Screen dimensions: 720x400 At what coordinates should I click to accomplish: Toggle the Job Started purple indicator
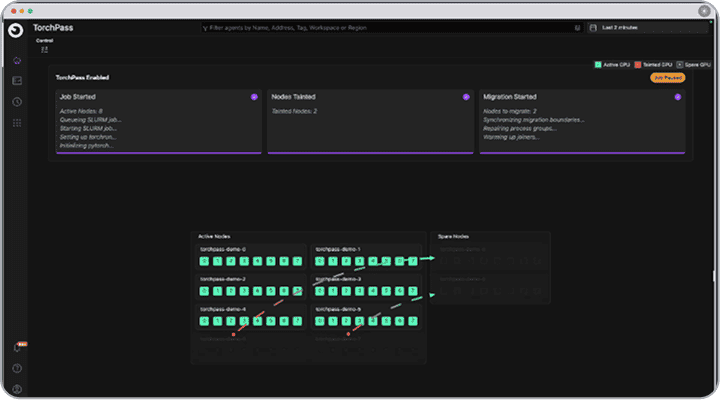[x=254, y=97]
